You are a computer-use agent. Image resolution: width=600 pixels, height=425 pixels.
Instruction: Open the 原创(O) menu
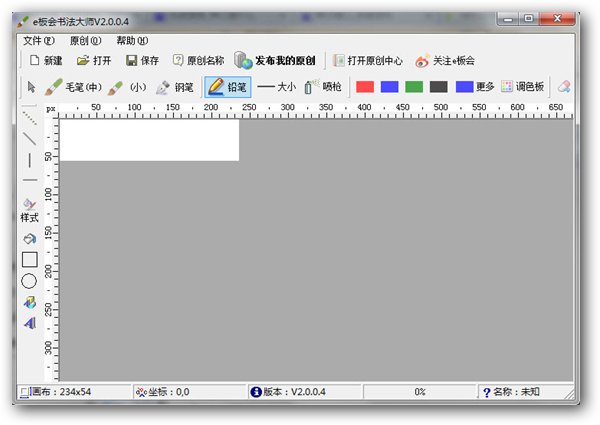click(x=85, y=41)
